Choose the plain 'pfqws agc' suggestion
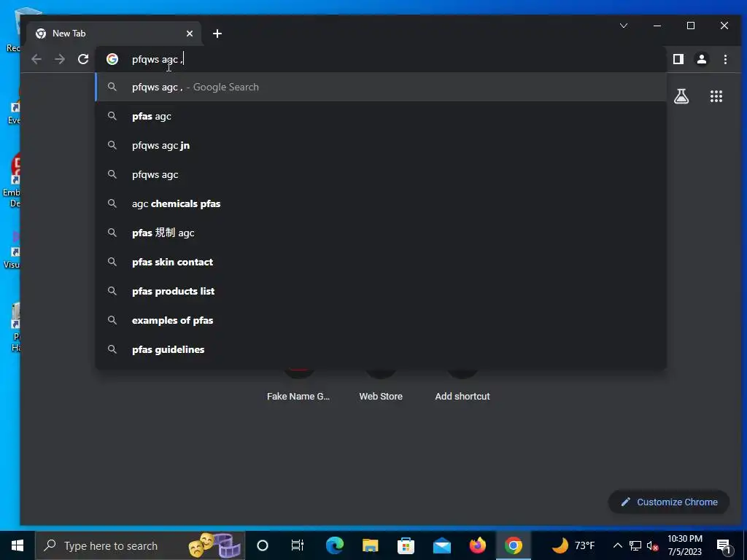Viewport: 747px width, 560px height. 381,175
